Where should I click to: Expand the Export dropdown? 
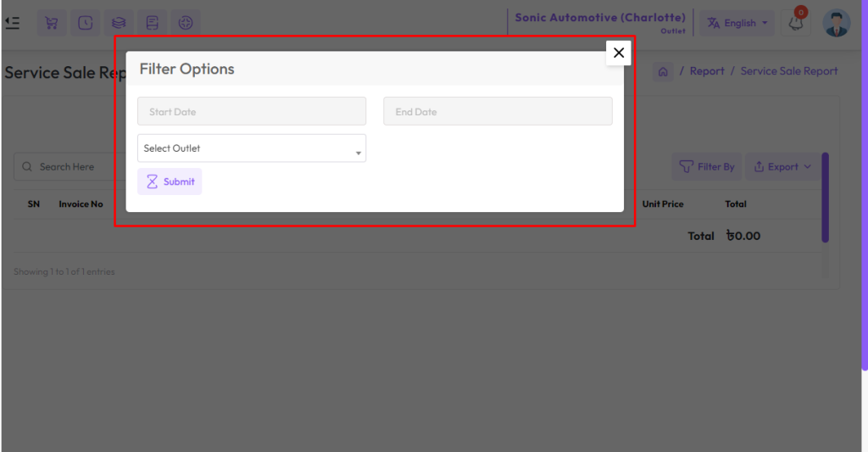pos(782,167)
